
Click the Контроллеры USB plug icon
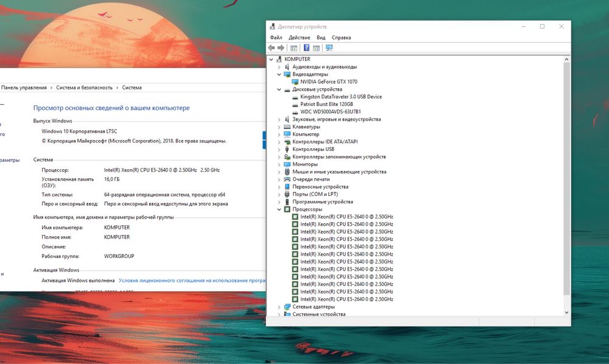287,149
